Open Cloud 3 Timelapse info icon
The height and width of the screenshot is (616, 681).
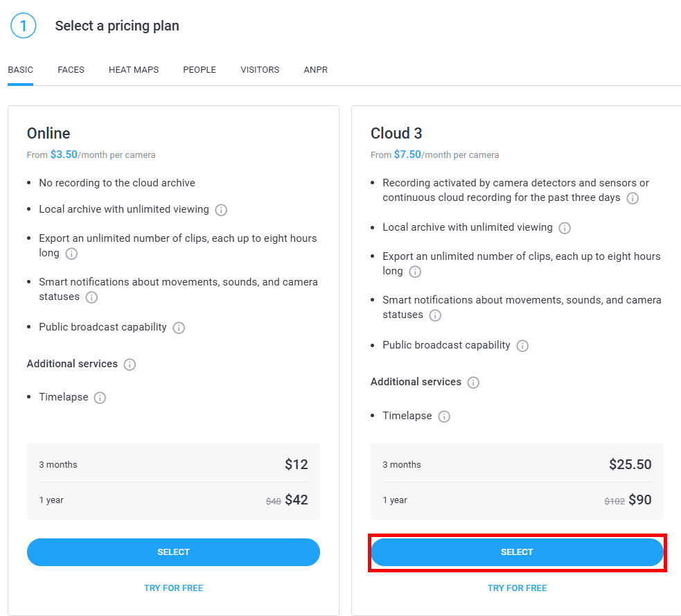(x=444, y=416)
